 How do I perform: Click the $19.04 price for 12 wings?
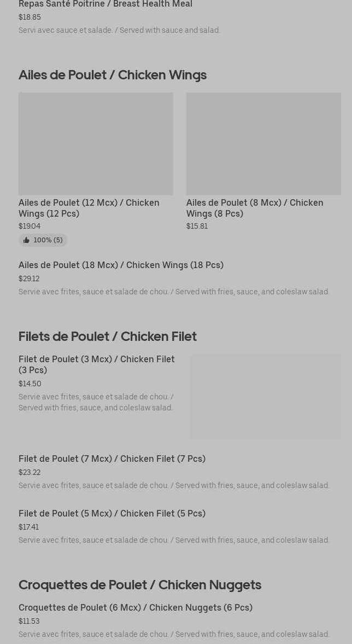pyautogui.click(x=30, y=226)
